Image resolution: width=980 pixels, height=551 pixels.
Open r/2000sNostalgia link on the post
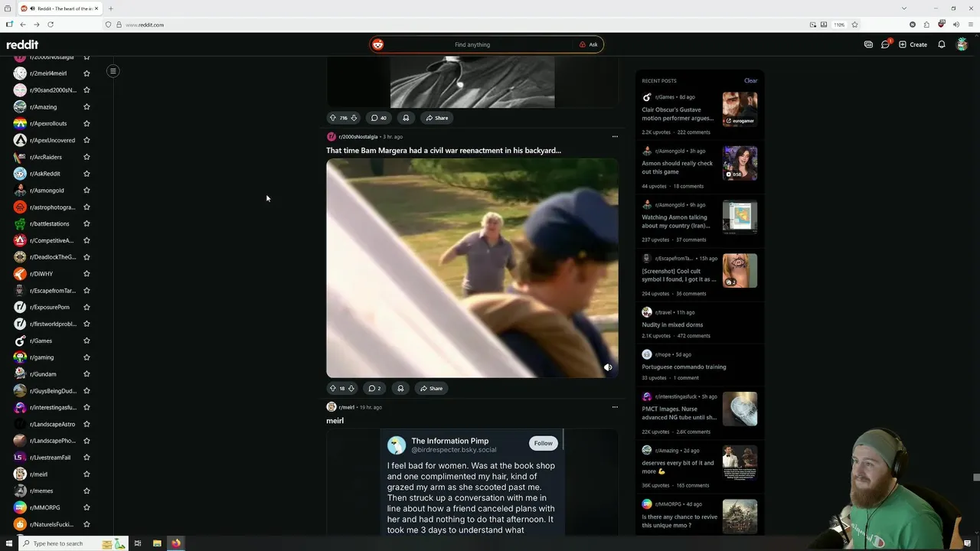click(358, 137)
